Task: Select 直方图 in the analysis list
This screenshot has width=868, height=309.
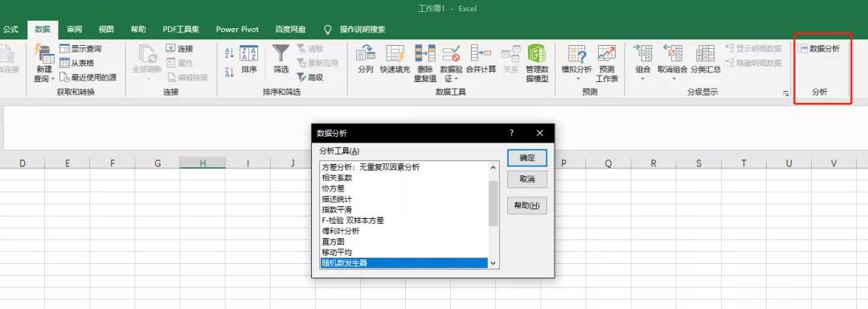Action: (x=404, y=241)
